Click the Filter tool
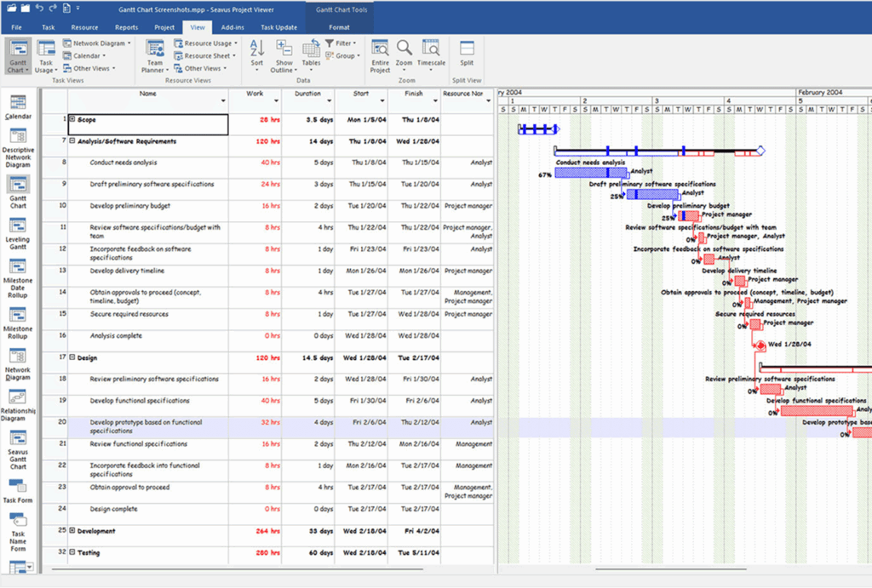The image size is (872, 588). click(x=341, y=43)
